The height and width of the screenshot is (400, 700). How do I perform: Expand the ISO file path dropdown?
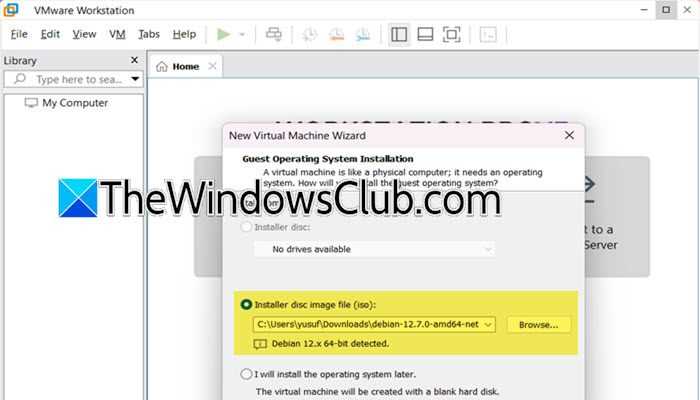488,325
